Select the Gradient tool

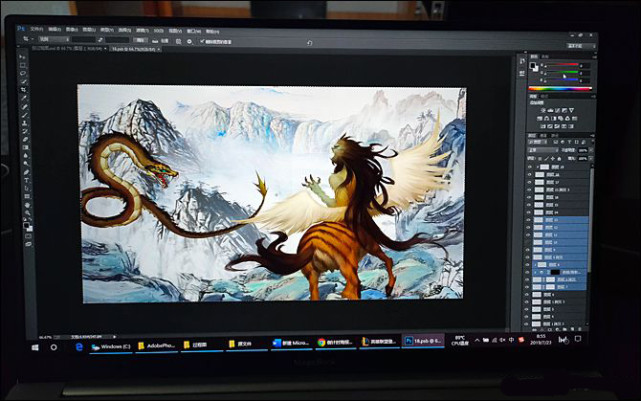(x=25, y=148)
